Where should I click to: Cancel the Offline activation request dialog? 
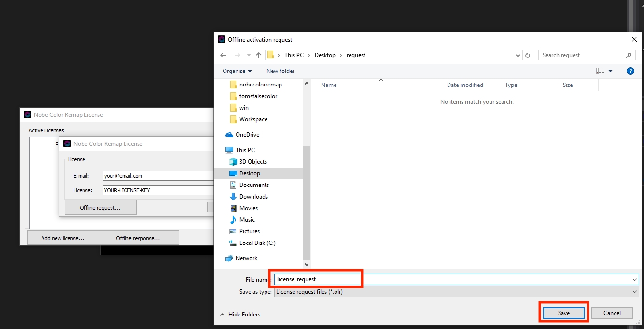612,313
